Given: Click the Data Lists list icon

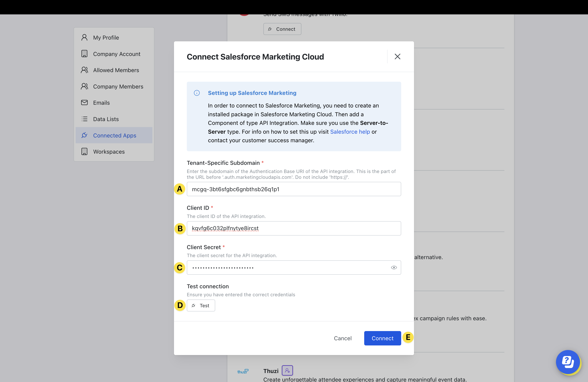Looking at the screenshot, I should pos(84,119).
